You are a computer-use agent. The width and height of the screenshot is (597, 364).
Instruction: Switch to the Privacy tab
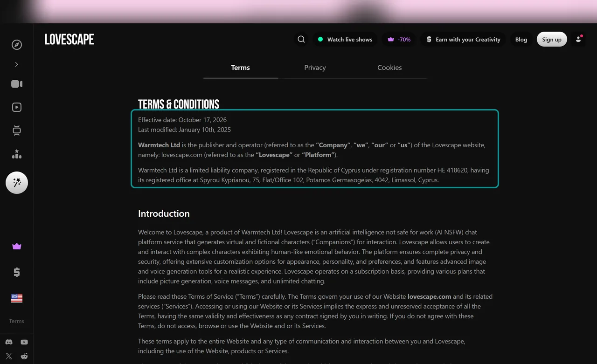(x=315, y=68)
